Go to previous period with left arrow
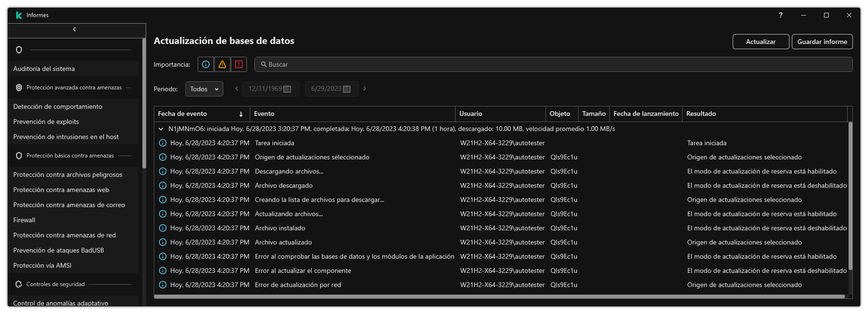Image resolution: width=868 pixels, height=314 pixels. [x=237, y=88]
